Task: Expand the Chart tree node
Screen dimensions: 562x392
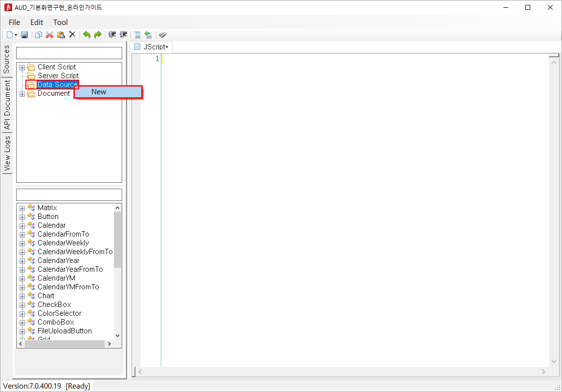Action: [x=22, y=296]
